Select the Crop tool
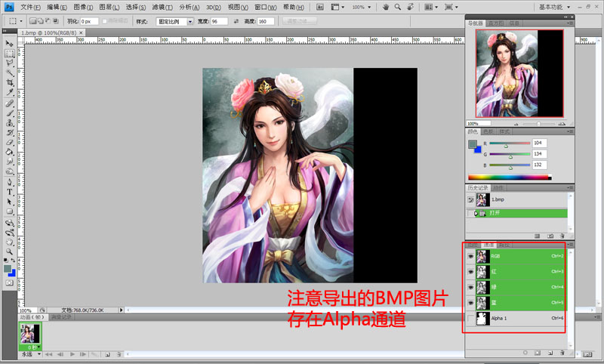This screenshot has width=604, height=364. click(x=10, y=82)
